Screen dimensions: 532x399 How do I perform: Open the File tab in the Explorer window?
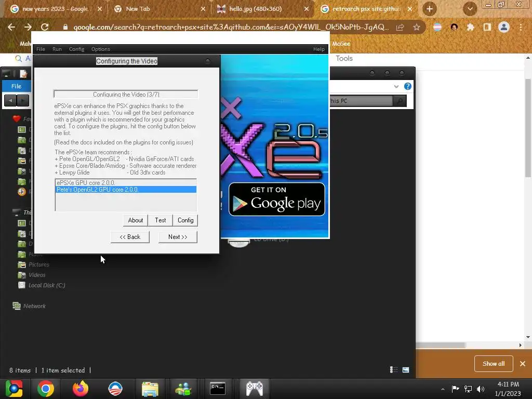[x=16, y=86]
